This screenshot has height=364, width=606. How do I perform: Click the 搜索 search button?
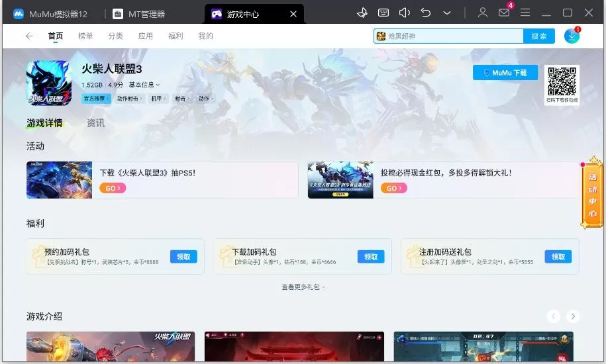pyautogui.click(x=539, y=36)
